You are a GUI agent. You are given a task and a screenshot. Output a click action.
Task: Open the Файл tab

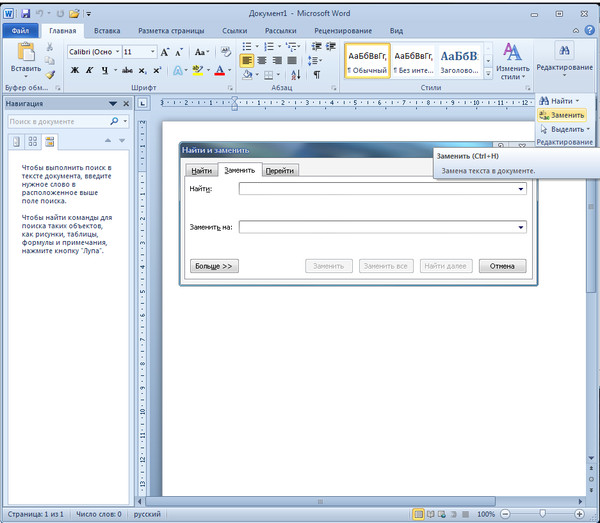(20, 31)
